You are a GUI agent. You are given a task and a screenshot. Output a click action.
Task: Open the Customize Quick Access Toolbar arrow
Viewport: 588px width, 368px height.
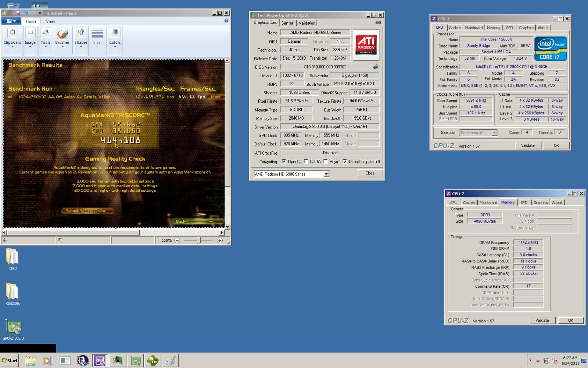point(40,13)
